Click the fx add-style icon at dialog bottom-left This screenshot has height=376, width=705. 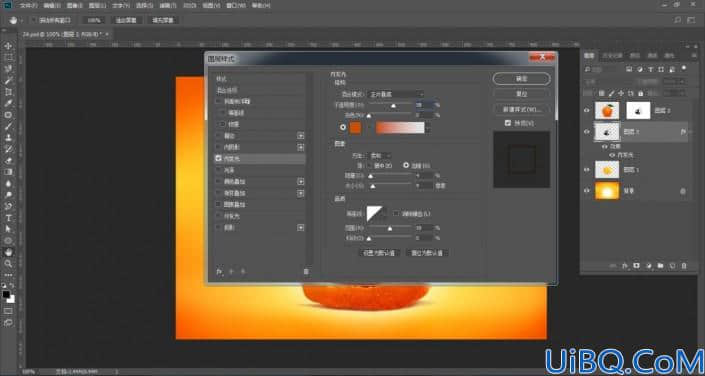220,271
